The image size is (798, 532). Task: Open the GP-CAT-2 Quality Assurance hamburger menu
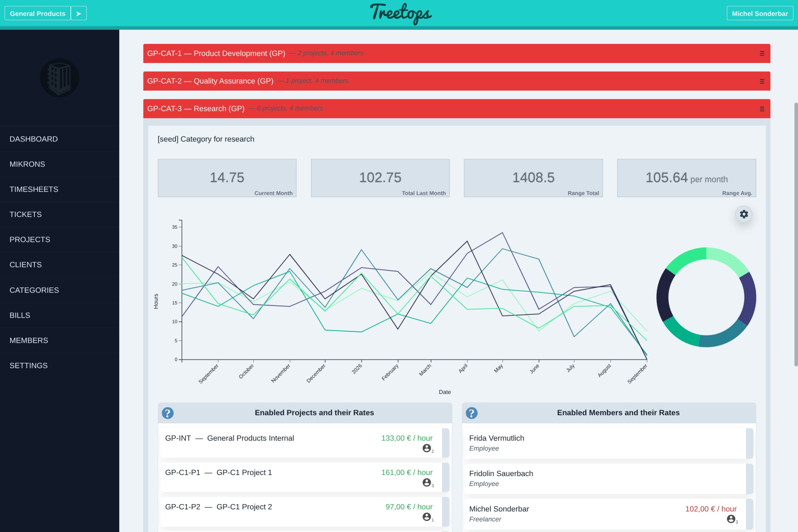point(762,81)
